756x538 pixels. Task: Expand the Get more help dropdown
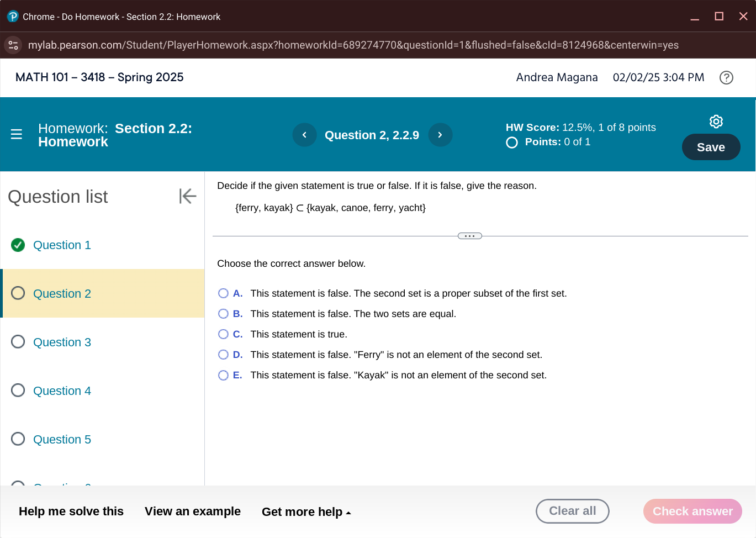306,511
